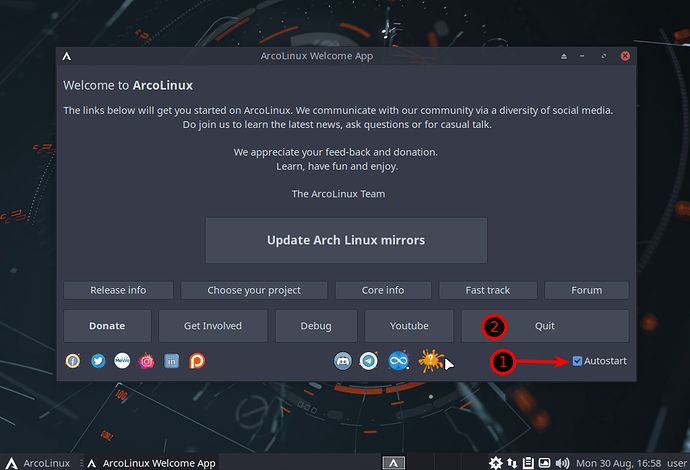Viewport: 690px width, 470px height.
Task: Open the Youtube button
Action: point(409,326)
